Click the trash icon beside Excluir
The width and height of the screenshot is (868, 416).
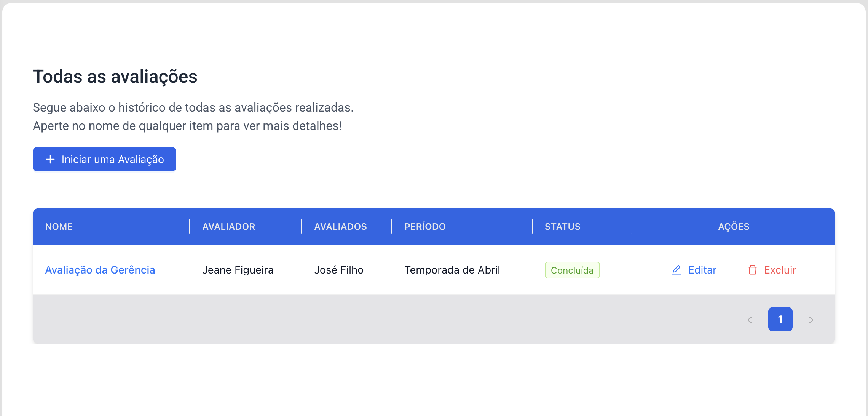click(753, 270)
